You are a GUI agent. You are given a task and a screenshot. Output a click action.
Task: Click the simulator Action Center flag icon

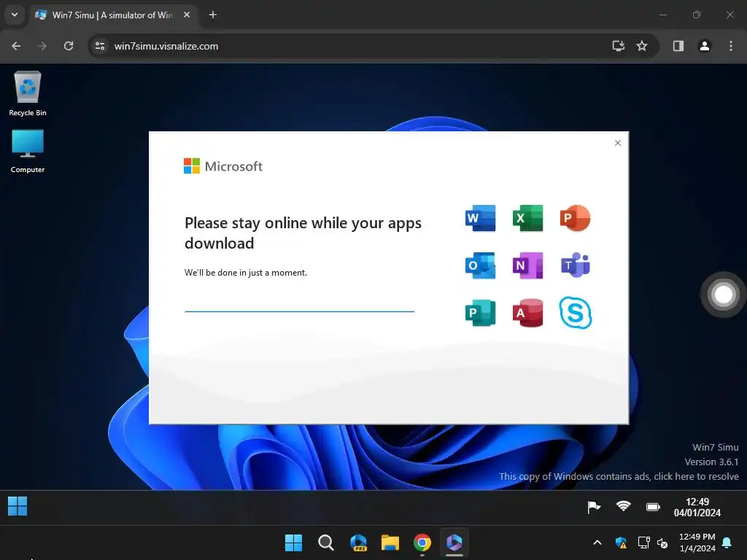(x=594, y=507)
